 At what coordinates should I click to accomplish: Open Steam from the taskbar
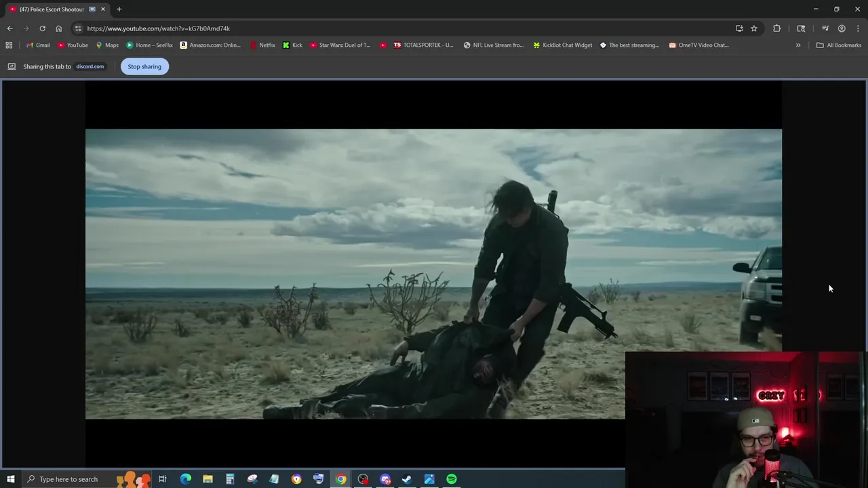[x=407, y=479]
